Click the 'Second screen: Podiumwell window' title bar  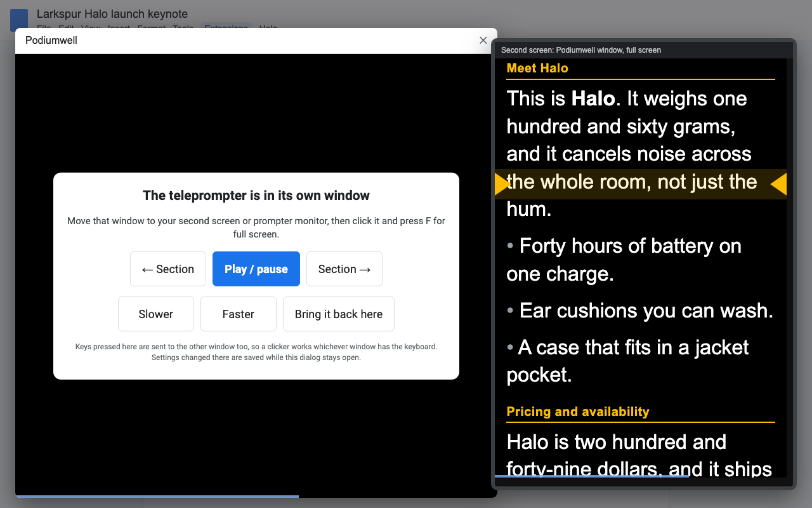(643, 50)
